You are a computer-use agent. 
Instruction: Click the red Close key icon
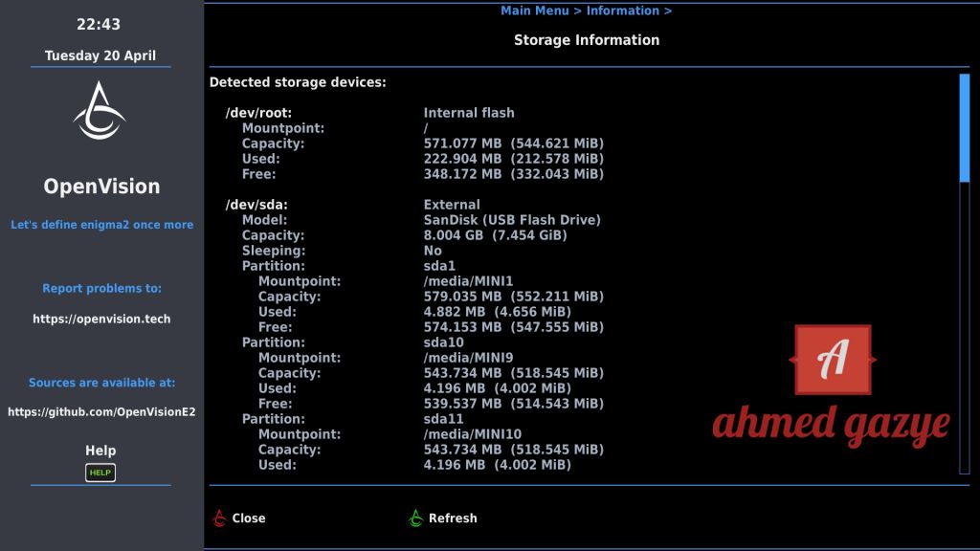coord(219,518)
